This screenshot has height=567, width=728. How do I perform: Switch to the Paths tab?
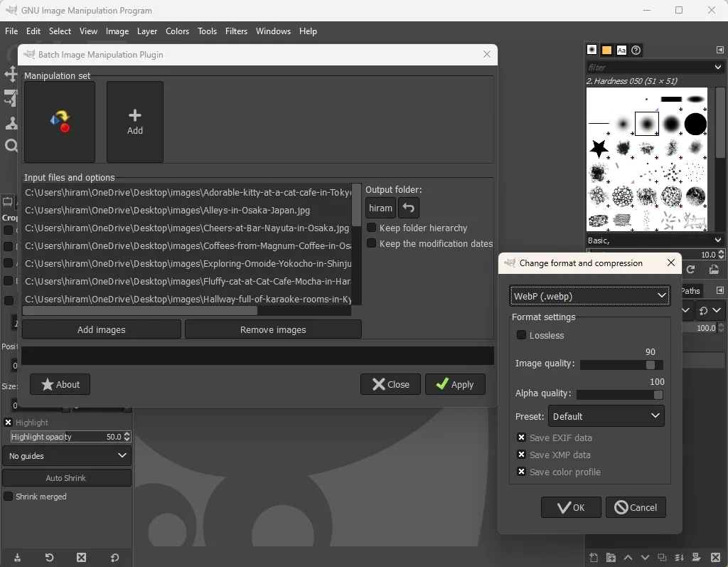(690, 291)
